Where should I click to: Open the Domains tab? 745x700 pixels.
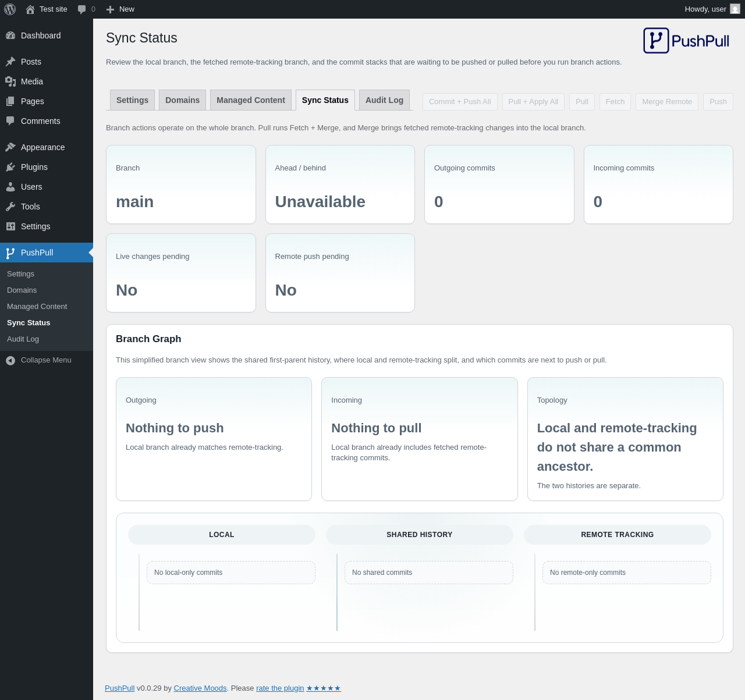(x=183, y=100)
